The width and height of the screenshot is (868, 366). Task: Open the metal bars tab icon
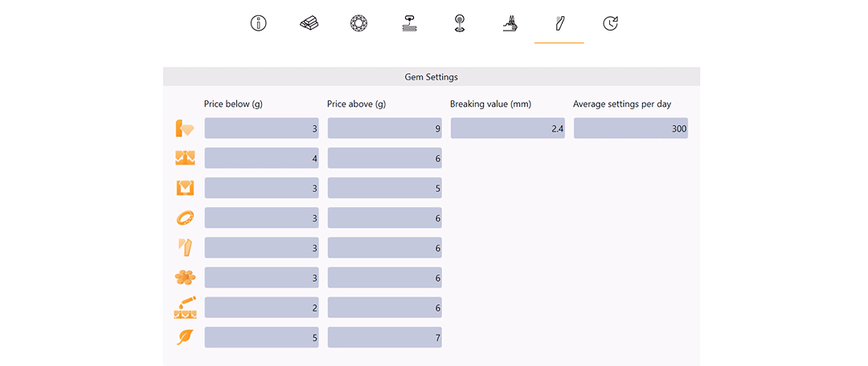click(309, 24)
